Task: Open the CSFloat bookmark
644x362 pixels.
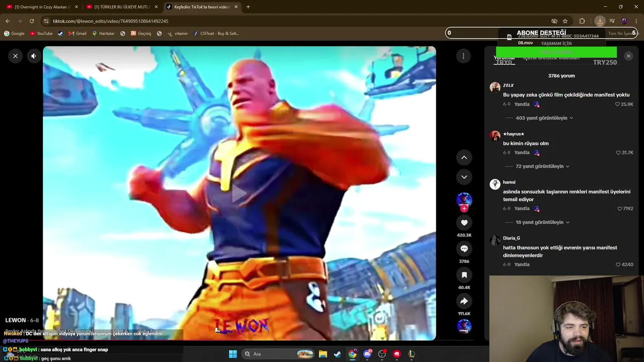Action: click(216, 34)
